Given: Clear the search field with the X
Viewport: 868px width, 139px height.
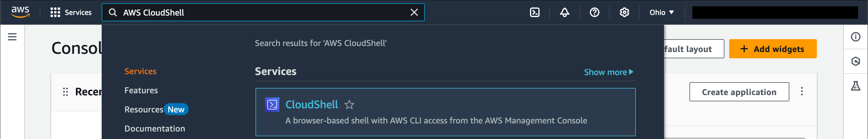Looking at the screenshot, I should [x=414, y=13].
